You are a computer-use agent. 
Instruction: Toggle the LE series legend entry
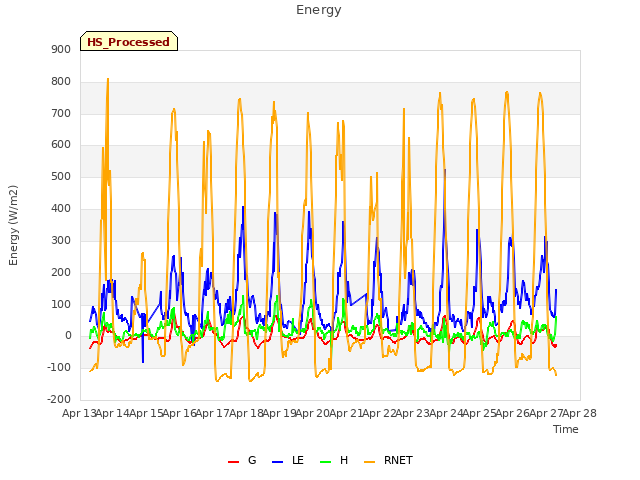pyautogui.click(x=288, y=460)
